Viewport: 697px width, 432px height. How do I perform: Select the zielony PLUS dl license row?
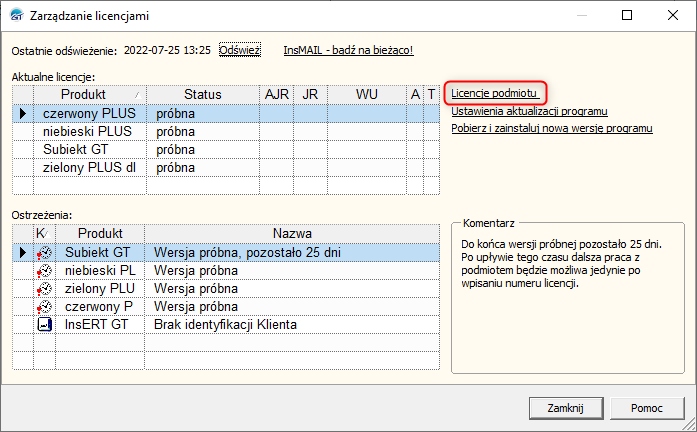pyautogui.click(x=226, y=168)
